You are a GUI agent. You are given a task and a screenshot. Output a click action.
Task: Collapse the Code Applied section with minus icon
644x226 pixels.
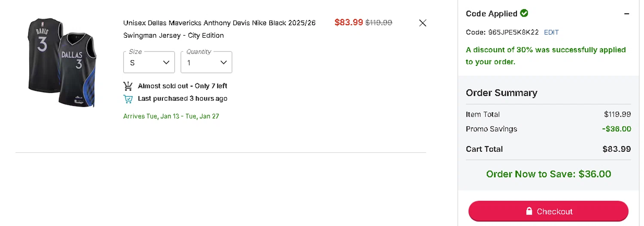pos(627,14)
